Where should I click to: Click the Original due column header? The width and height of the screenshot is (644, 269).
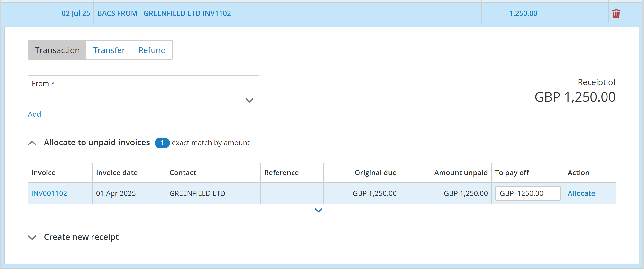click(375, 173)
